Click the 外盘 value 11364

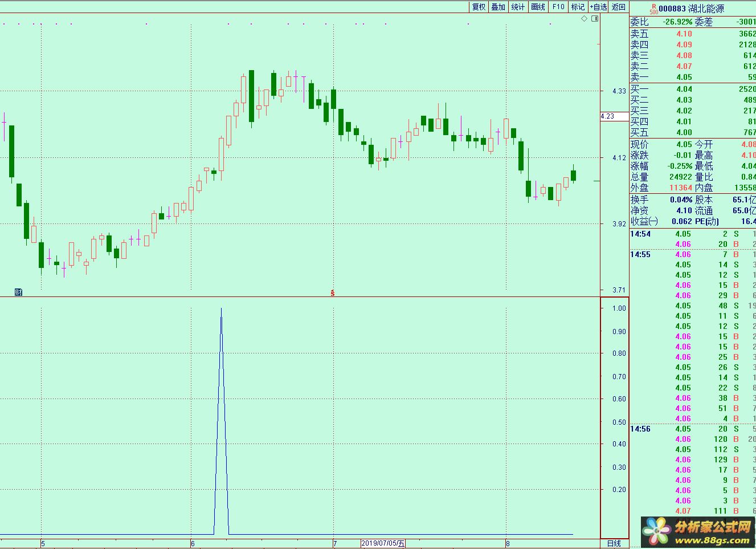click(x=681, y=188)
